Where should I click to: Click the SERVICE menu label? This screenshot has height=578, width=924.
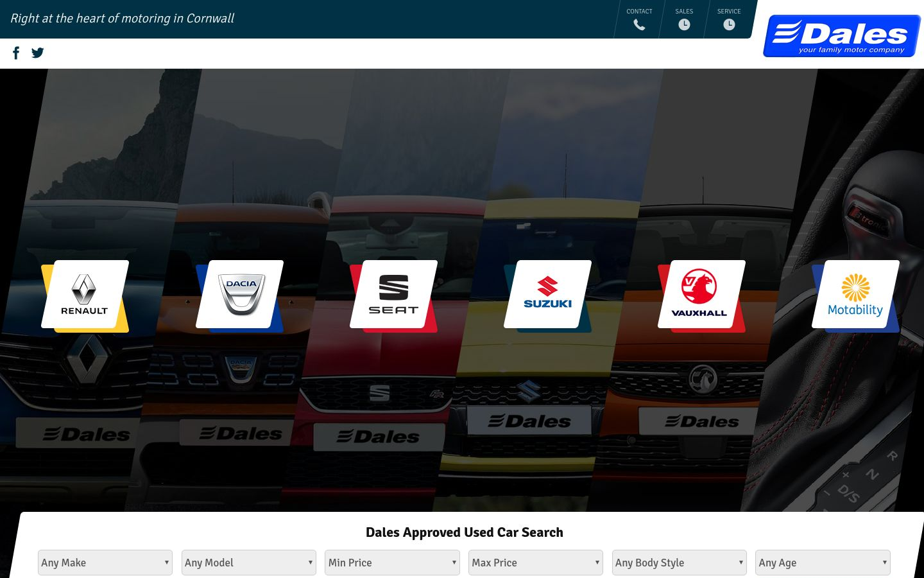tap(729, 11)
